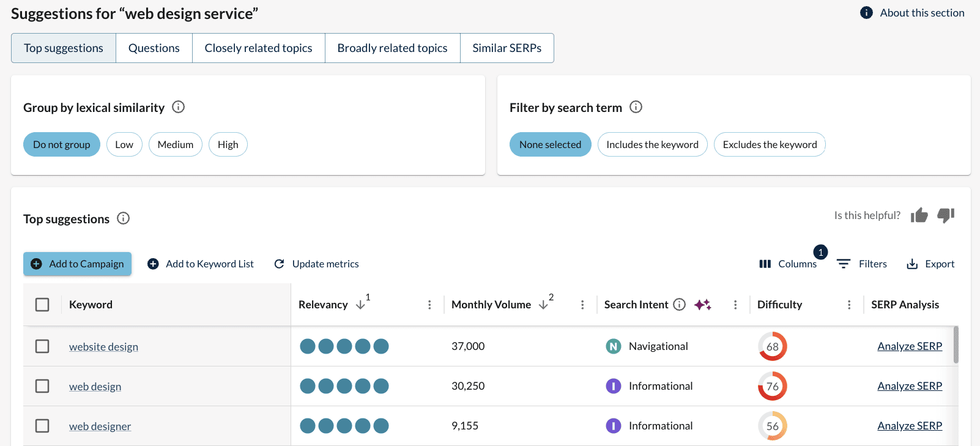Choose Medium lexical similarity grouping
Screen dimensions: 980x446
pyautogui.click(x=175, y=144)
